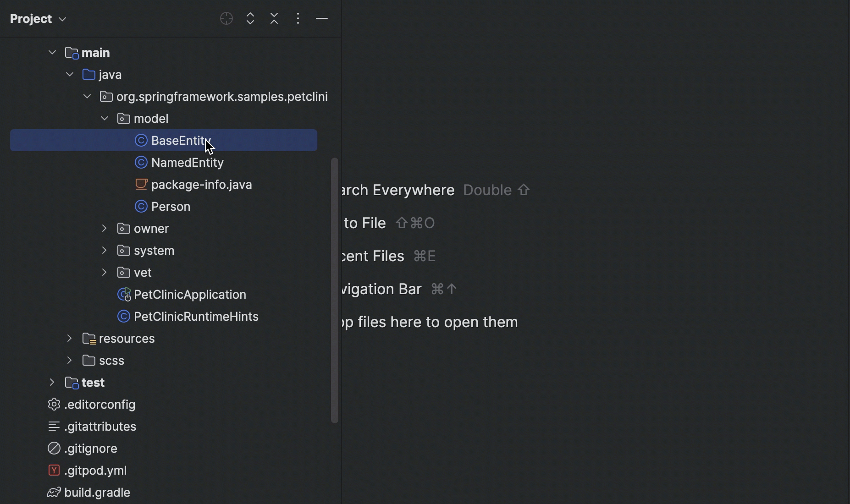Select the package-info.java file icon
Image resolution: width=850 pixels, height=504 pixels.
pyautogui.click(x=142, y=185)
